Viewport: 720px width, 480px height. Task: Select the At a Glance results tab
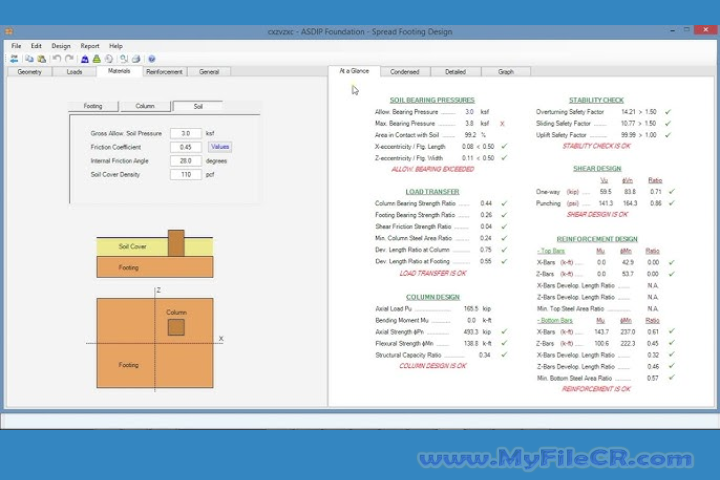[x=354, y=71]
